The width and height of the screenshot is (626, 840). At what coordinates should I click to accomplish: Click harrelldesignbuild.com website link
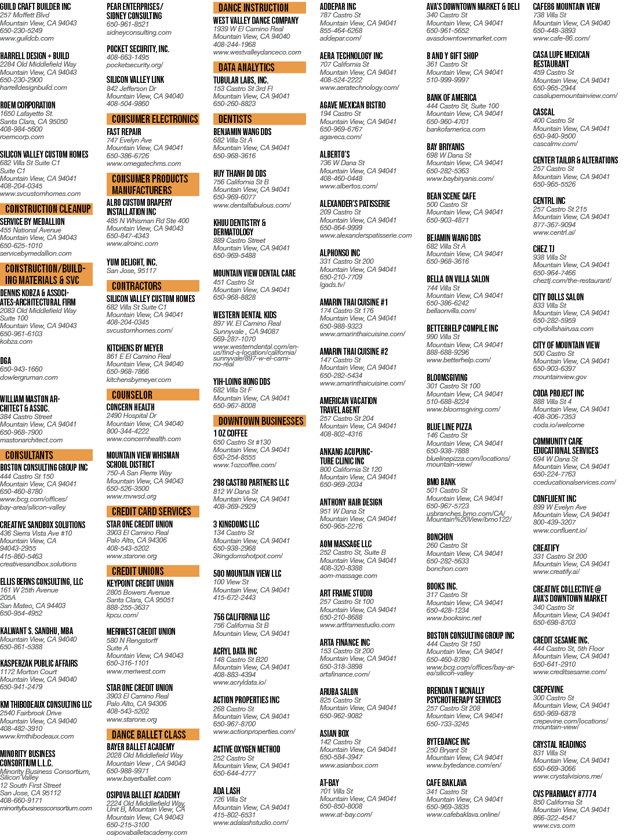pyautogui.click(x=34, y=88)
